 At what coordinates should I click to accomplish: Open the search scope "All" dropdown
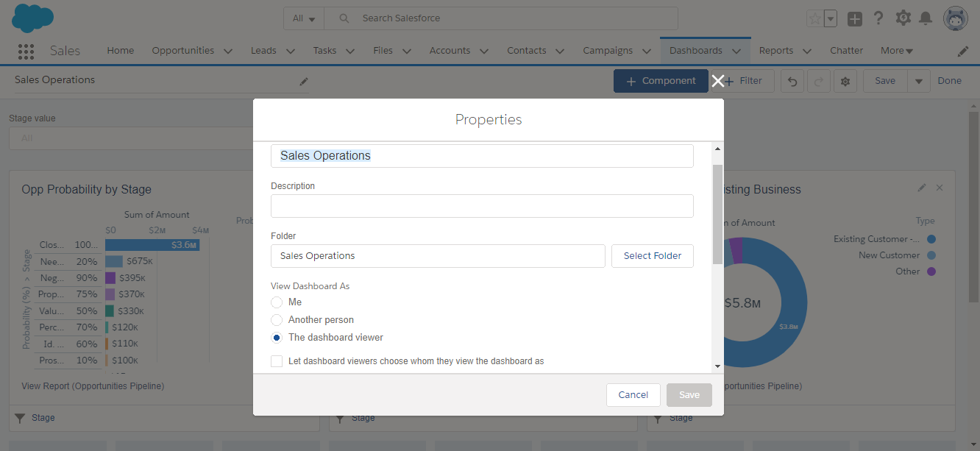pyautogui.click(x=303, y=18)
